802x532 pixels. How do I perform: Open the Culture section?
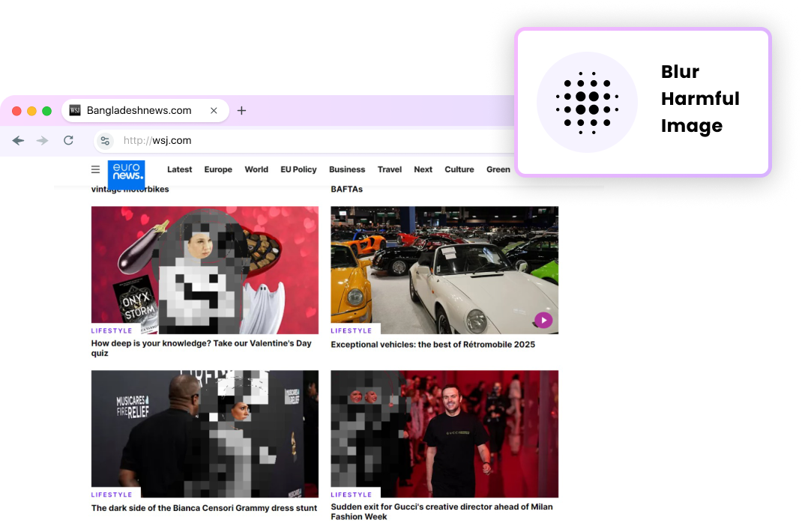tap(459, 169)
